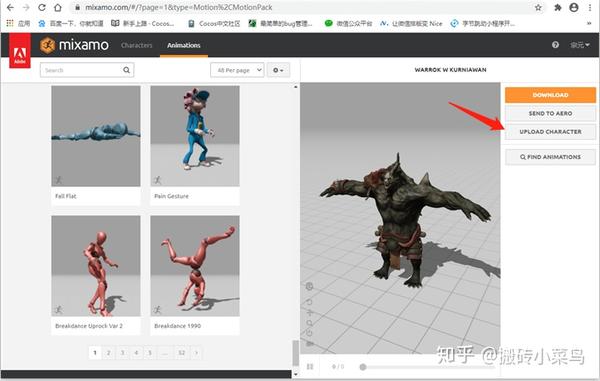
Task: Go to pagination page 1
Action: [x=95, y=353]
